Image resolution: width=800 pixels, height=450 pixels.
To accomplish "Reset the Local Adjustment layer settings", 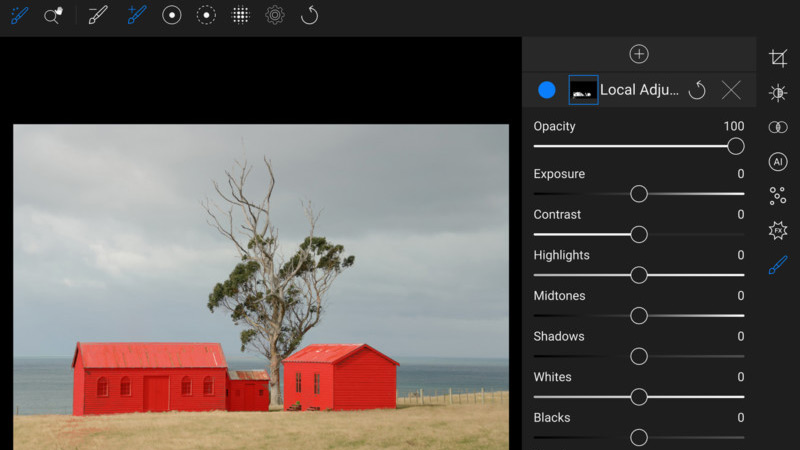I will click(x=697, y=90).
